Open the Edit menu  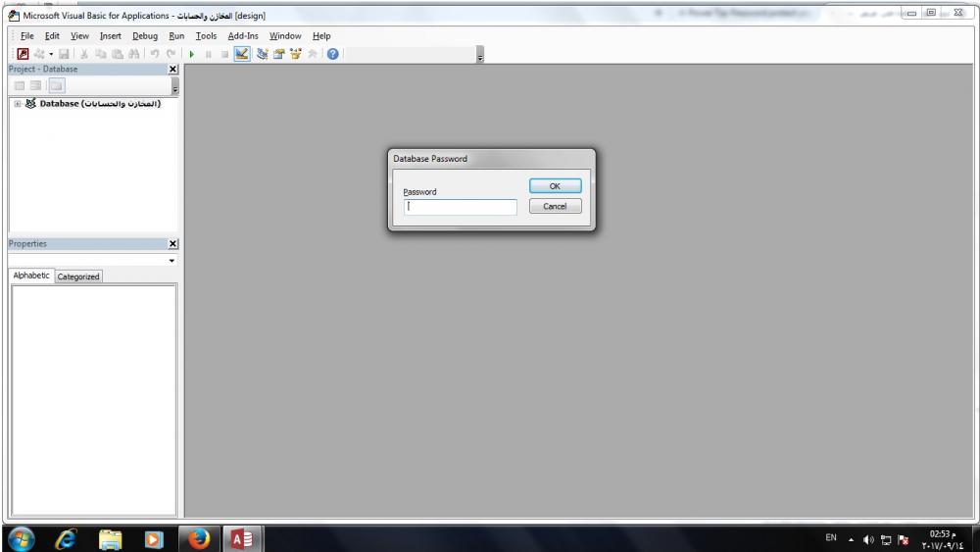point(52,36)
